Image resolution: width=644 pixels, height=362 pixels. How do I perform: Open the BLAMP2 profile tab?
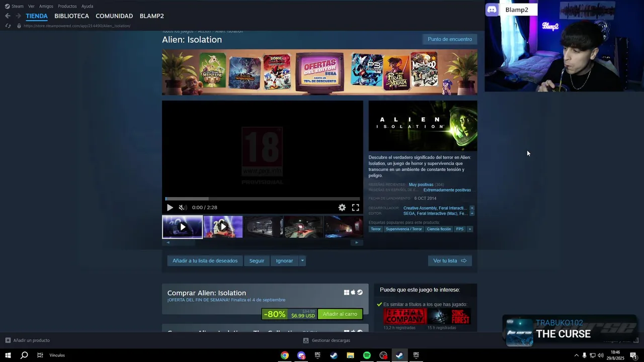click(x=151, y=16)
